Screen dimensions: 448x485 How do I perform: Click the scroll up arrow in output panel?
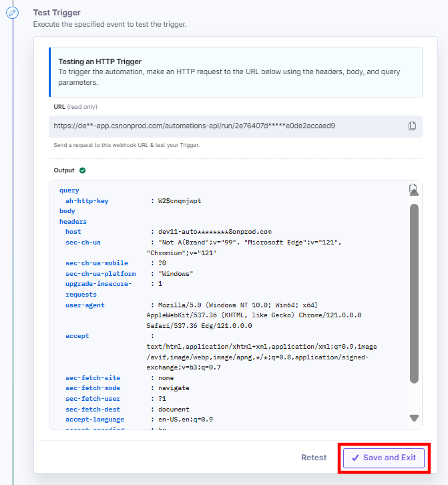click(414, 193)
